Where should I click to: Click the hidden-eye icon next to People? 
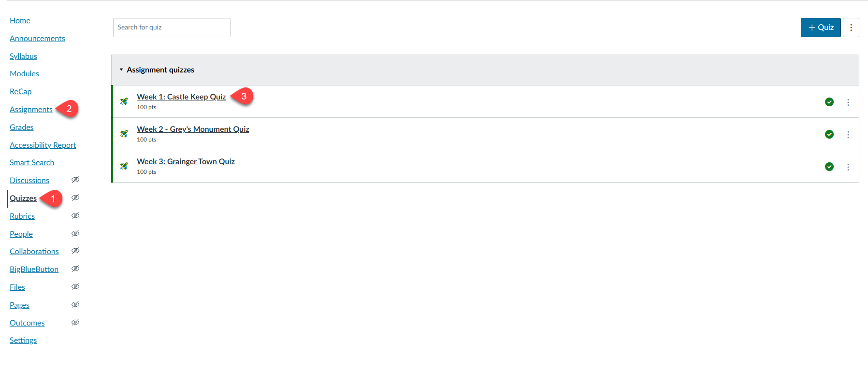click(75, 233)
